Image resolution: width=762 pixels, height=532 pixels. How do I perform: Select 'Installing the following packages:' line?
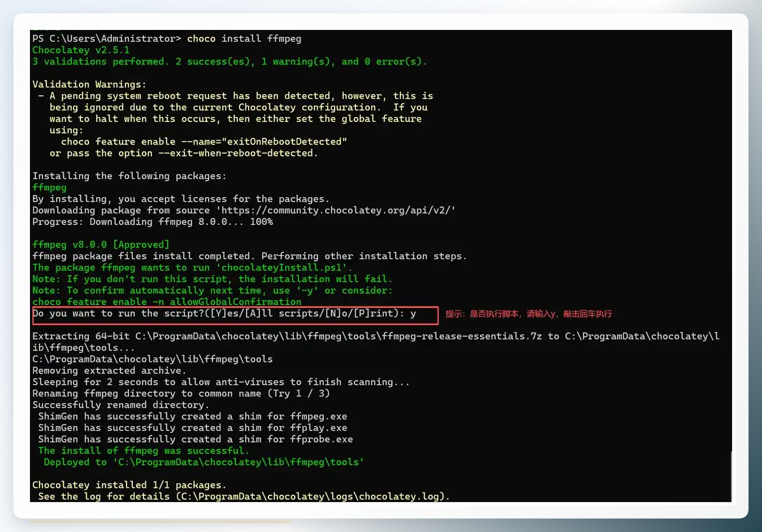(x=129, y=176)
